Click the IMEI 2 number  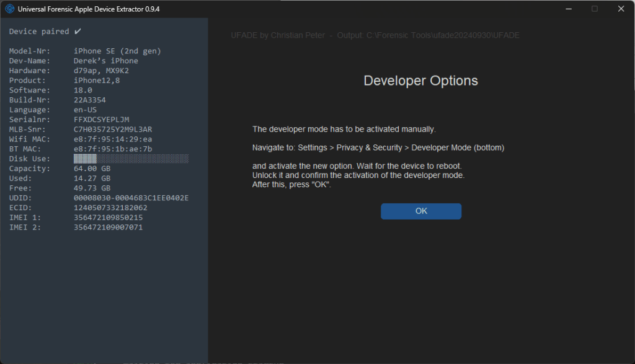tap(108, 228)
